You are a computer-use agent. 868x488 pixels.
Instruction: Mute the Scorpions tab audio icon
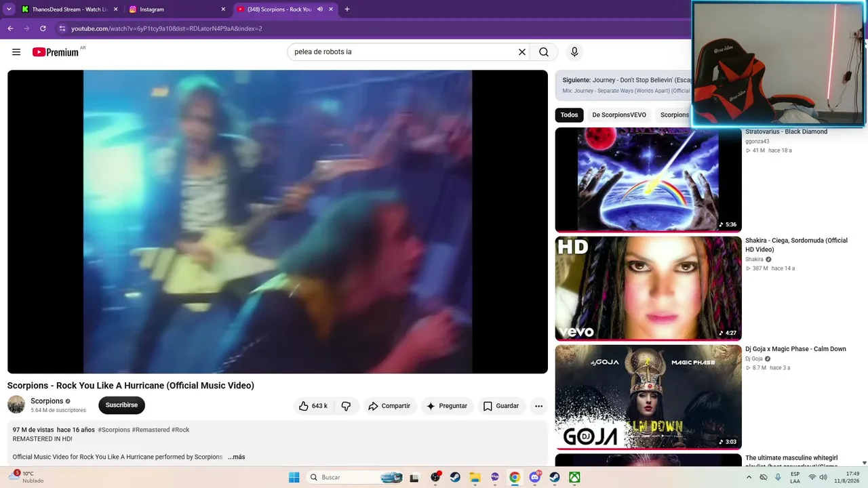pyautogui.click(x=320, y=9)
